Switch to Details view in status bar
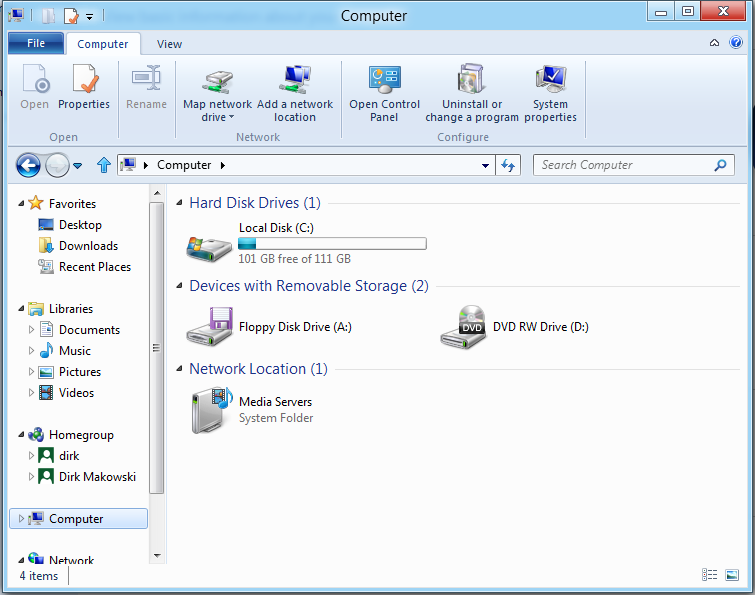 click(x=709, y=574)
